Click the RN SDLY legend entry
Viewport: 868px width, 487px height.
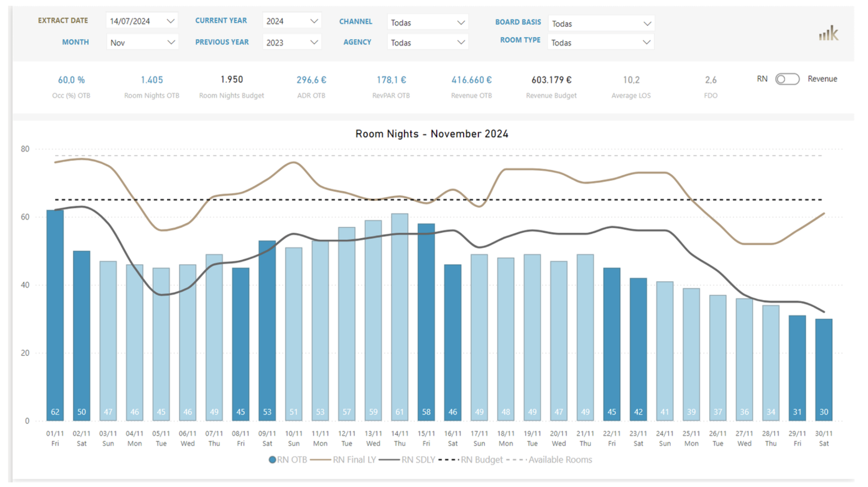[x=407, y=460]
